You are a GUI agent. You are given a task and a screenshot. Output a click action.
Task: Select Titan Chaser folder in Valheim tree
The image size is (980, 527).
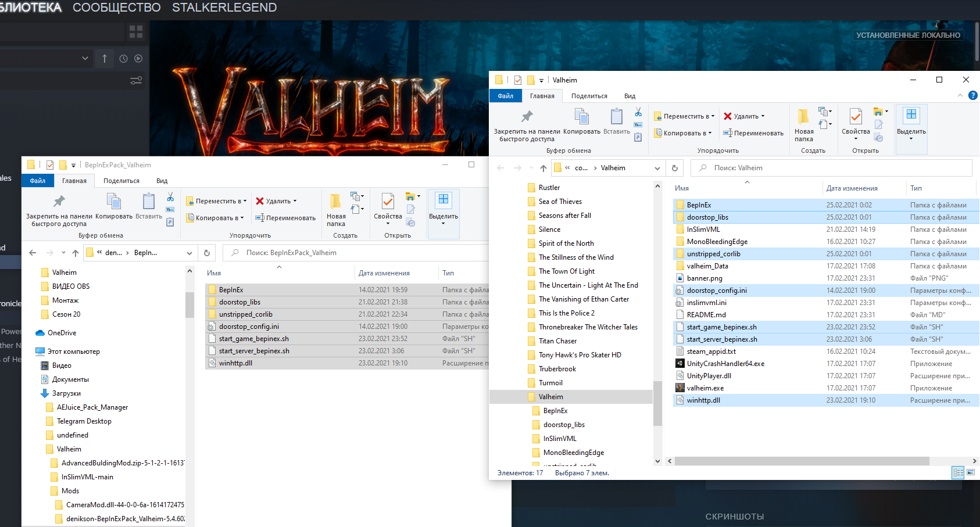(557, 341)
